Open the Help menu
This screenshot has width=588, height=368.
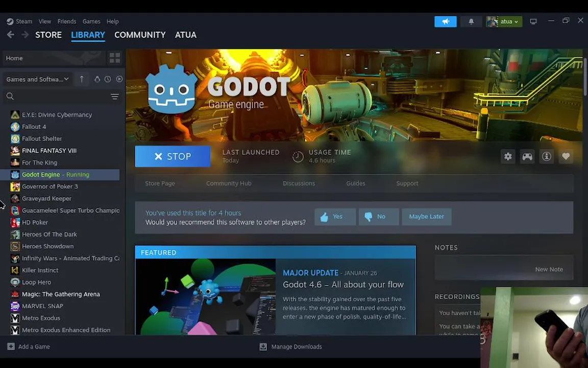[112, 21]
